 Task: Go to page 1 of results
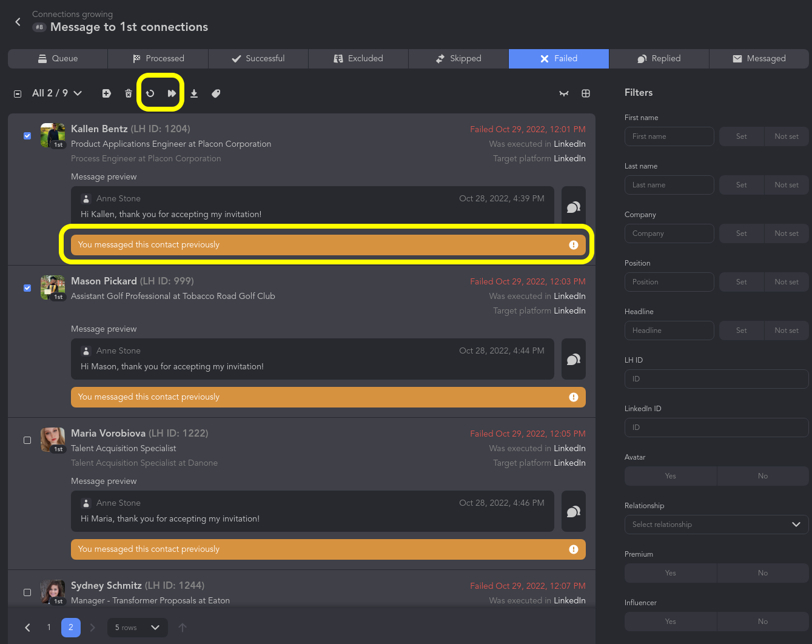pos(49,628)
